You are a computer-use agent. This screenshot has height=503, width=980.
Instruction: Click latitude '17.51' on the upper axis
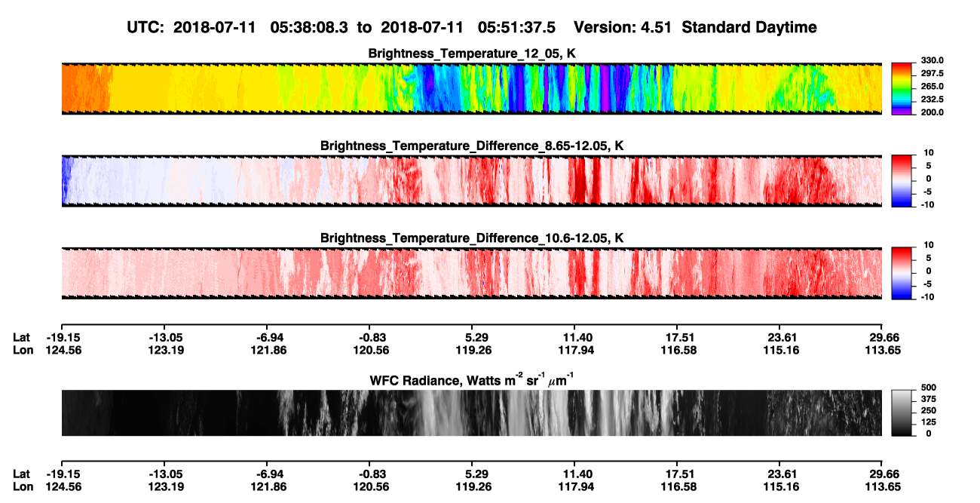[x=678, y=338]
